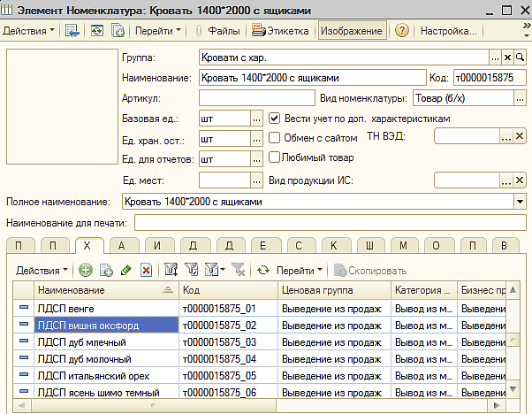Image resolution: width=532 pixels, height=414 pixels.
Task: Click the Группа ellipsis select button
Action: (x=495, y=57)
